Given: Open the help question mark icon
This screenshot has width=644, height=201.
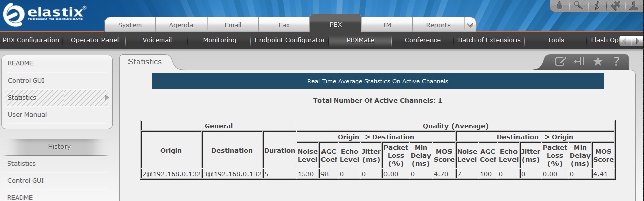Looking at the screenshot, I should tap(616, 62).
